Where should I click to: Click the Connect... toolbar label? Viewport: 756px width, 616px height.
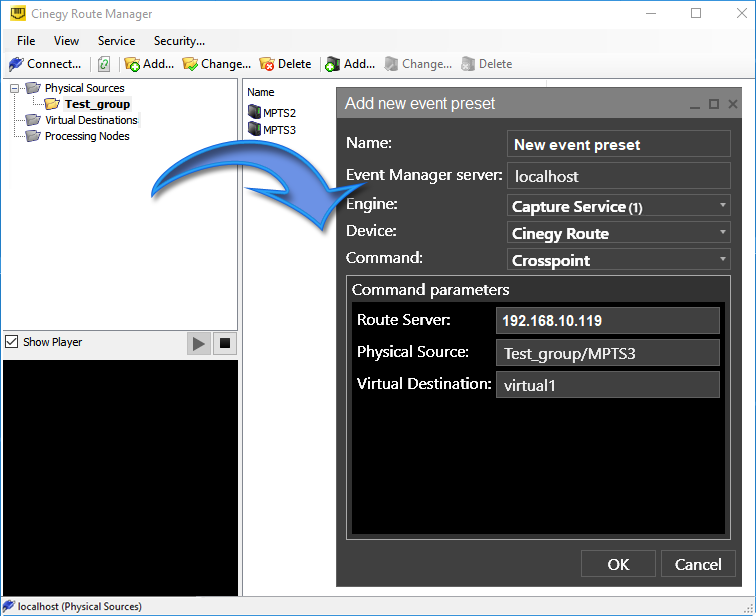(54, 64)
